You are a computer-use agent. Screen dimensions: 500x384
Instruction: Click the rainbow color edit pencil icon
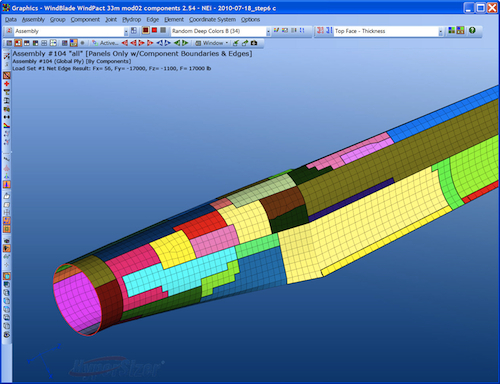(x=276, y=30)
